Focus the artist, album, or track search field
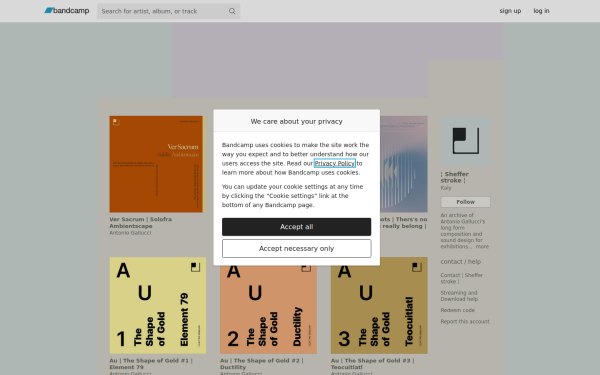The height and width of the screenshot is (375, 600). 168,11
